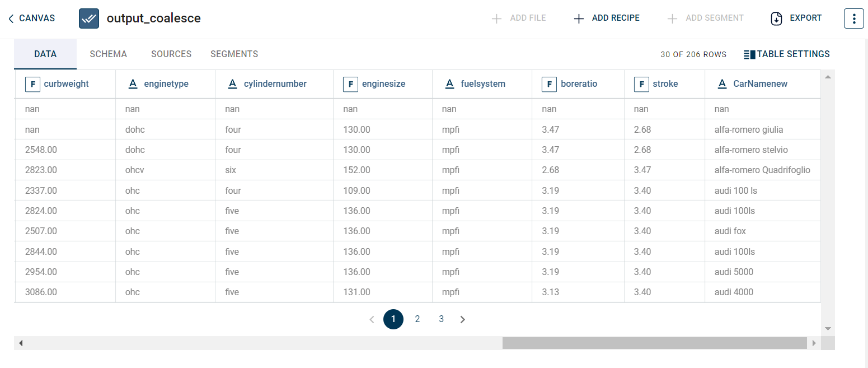Click the float type icon beside boreratio

[x=549, y=84]
